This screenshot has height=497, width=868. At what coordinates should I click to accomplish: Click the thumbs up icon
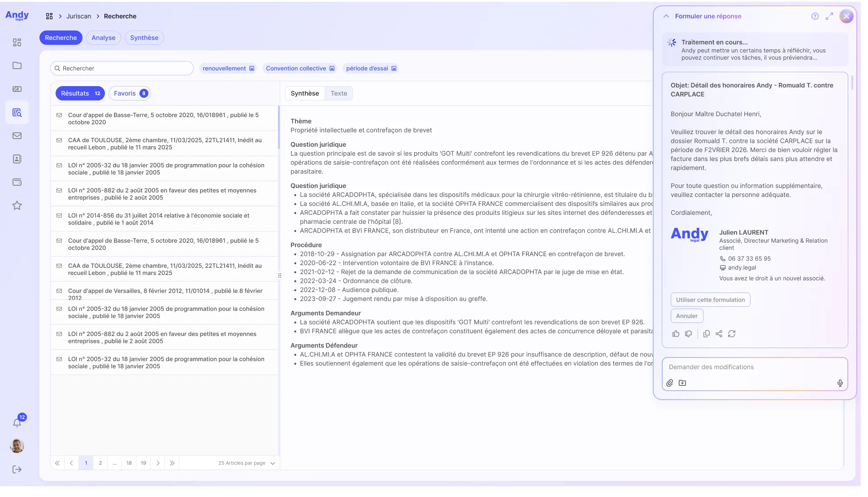point(676,334)
